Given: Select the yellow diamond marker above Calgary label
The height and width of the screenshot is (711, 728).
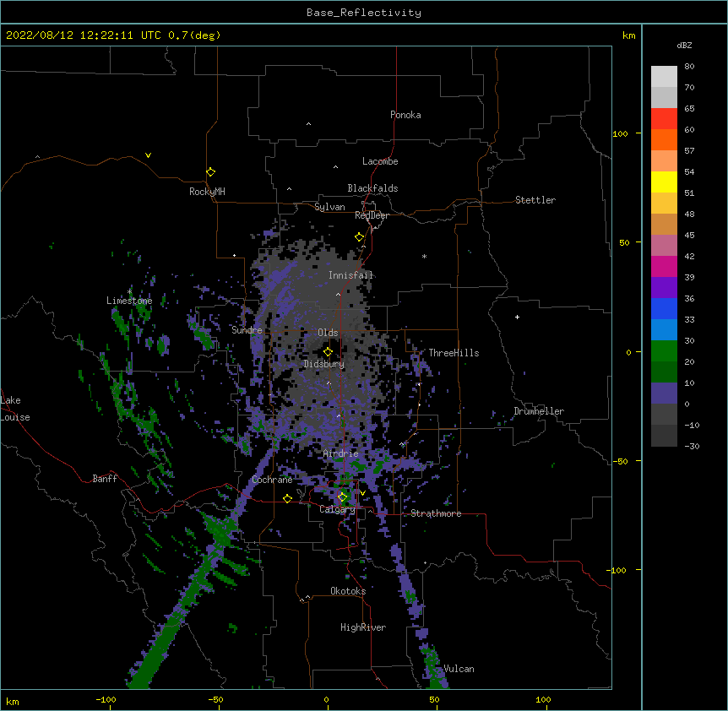Looking at the screenshot, I should click(x=342, y=497).
